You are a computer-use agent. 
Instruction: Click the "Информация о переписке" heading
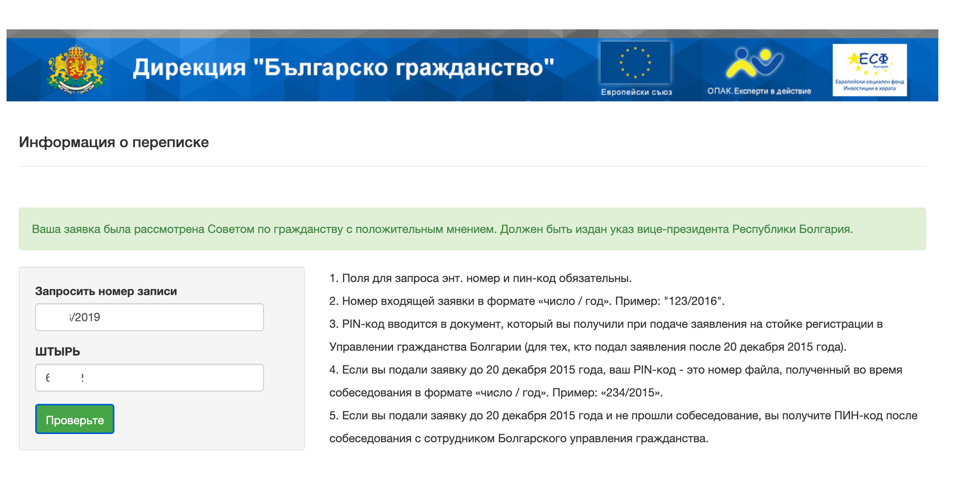(x=114, y=142)
